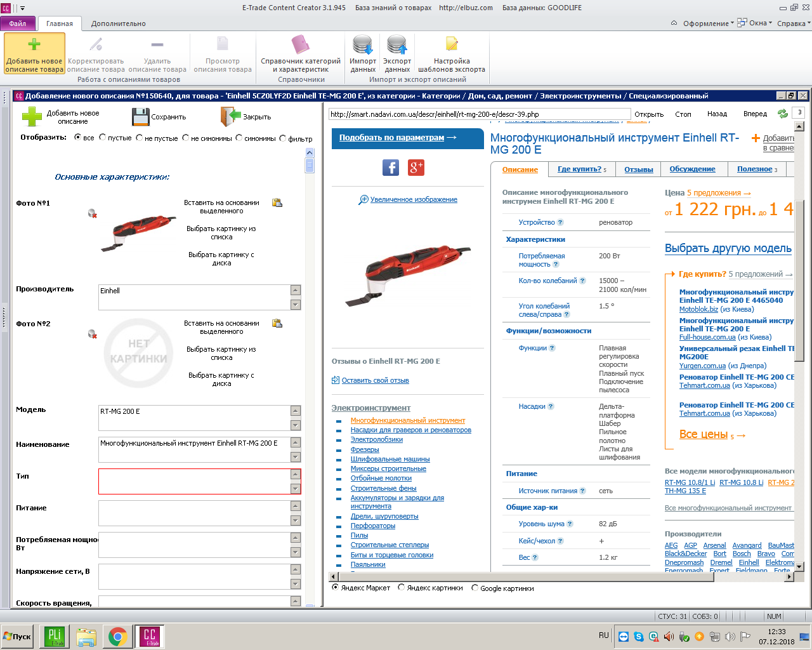This screenshot has width=812, height=650.
Task: Click the 'Назад' browser button
Action: coord(717,114)
